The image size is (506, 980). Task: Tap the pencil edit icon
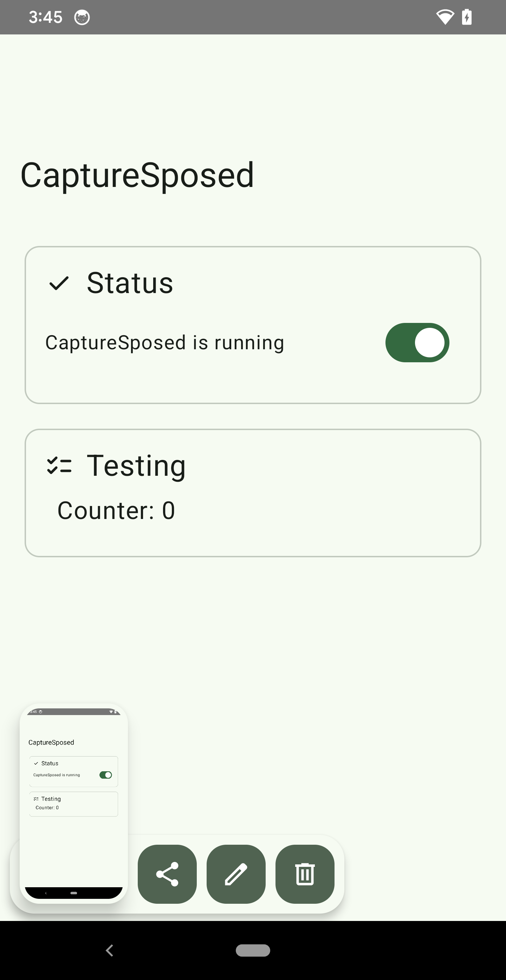[x=236, y=874]
